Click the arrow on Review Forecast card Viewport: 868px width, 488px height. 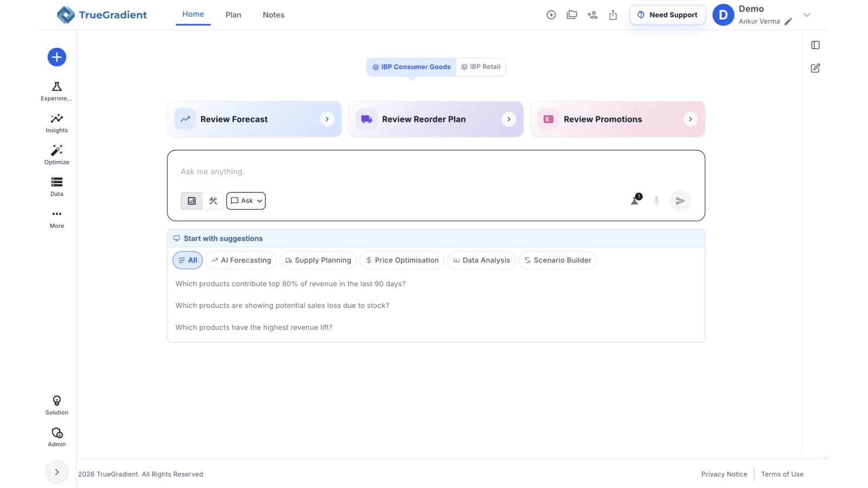tap(327, 119)
